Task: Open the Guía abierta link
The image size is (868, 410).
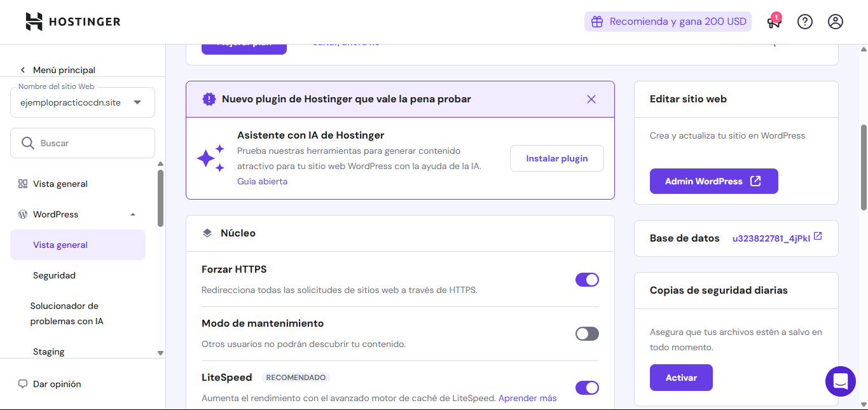Action: (262, 181)
